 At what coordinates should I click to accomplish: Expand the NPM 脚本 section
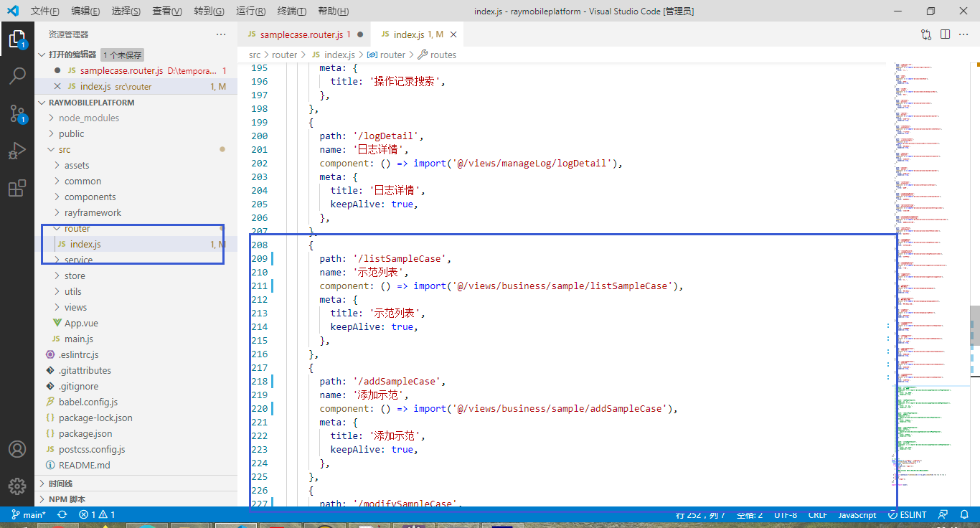pos(136,499)
